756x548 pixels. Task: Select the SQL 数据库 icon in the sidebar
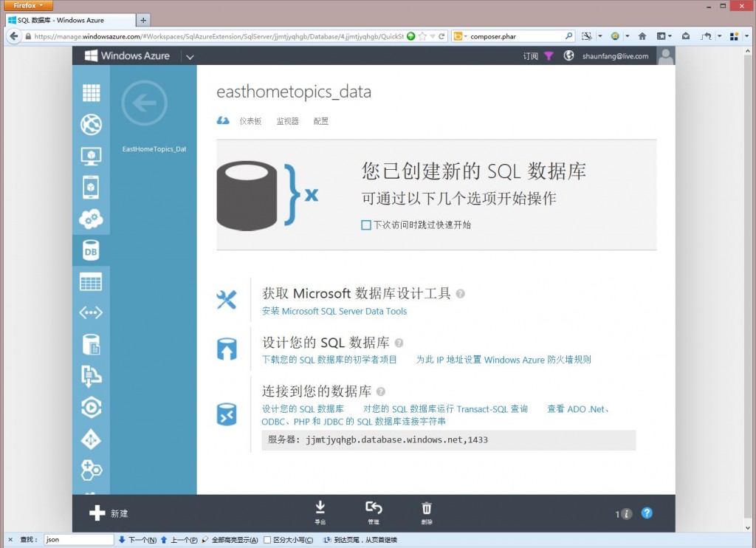coord(91,250)
